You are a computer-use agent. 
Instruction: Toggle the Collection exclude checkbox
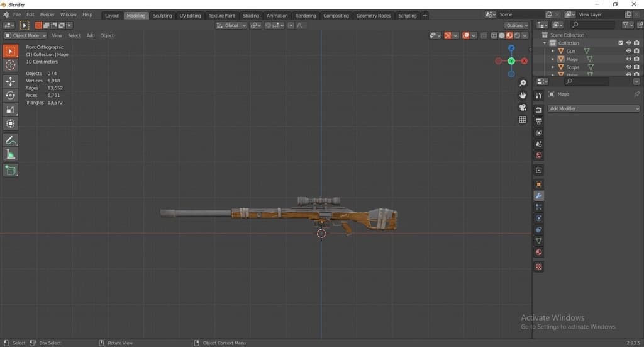click(x=621, y=43)
